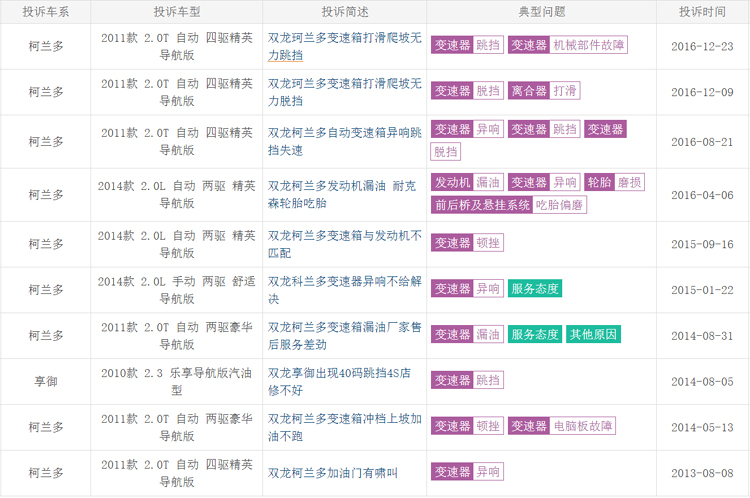Click 变速器 跳挡 tag in 2016-08-21 row

[x=544, y=129]
